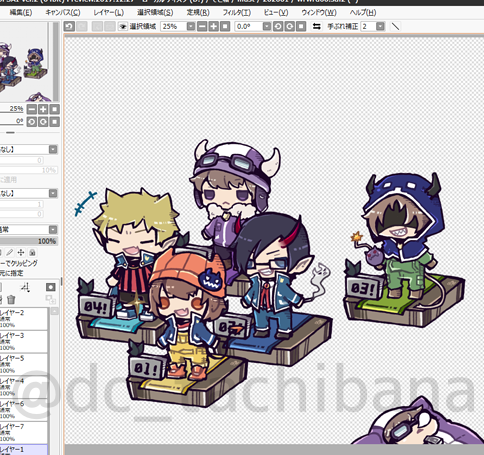This screenshot has width=484, height=455.
Task: Click the layer list scroll up arrow
Action: click(x=54, y=311)
